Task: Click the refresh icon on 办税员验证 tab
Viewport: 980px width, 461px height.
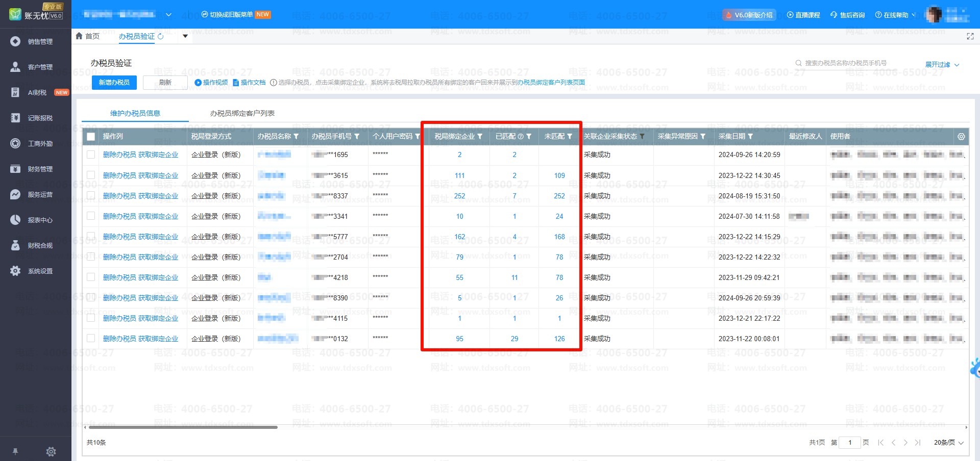Action: 161,36
